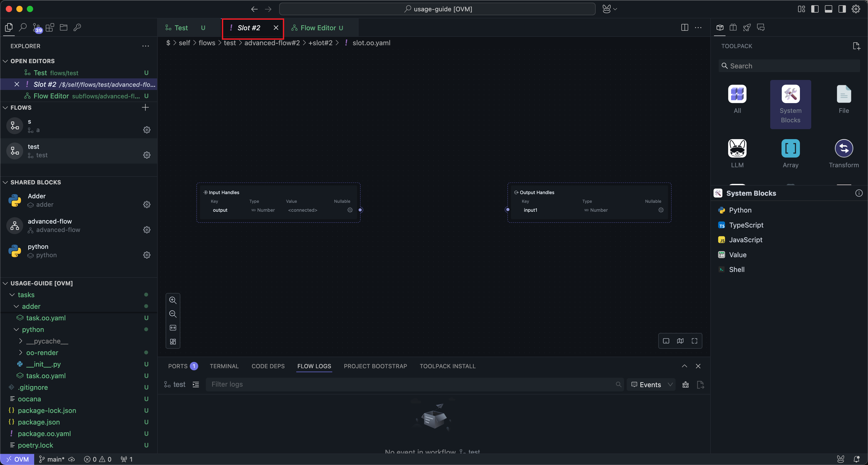
Task: Toggle the secondary sidebar on the right
Action: pos(842,9)
